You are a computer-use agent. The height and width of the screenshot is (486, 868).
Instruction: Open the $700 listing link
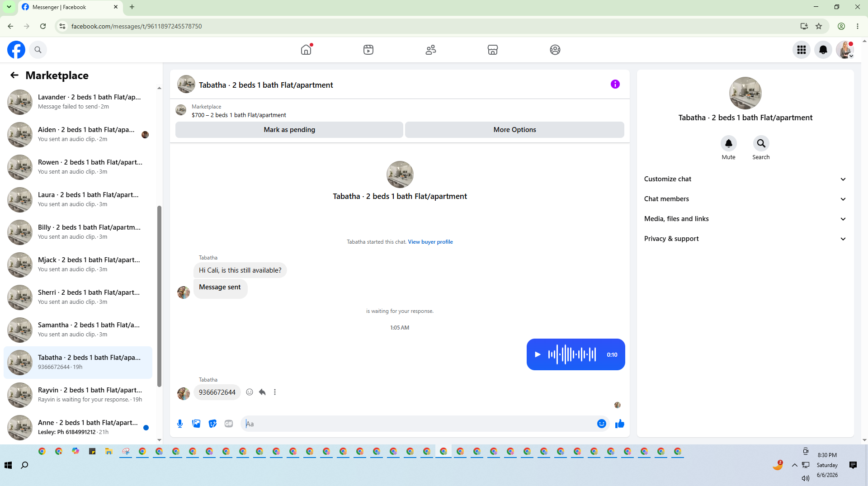pos(239,115)
